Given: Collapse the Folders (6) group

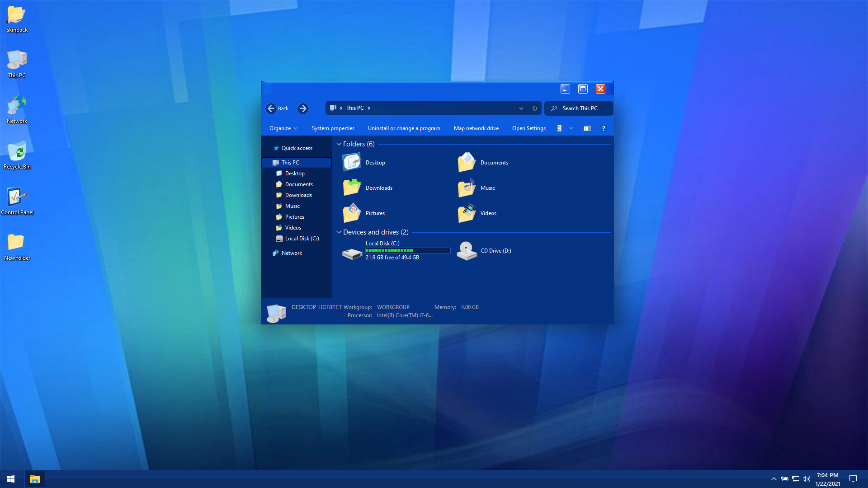Looking at the screenshot, I should click(339, 144).
